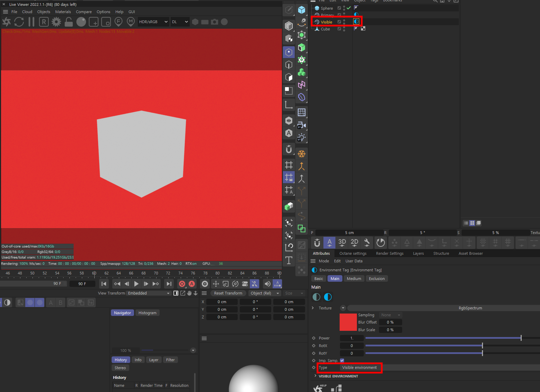540x392 pixels.
Task: Switch to the Histogram tab
Action: [148, 313]
